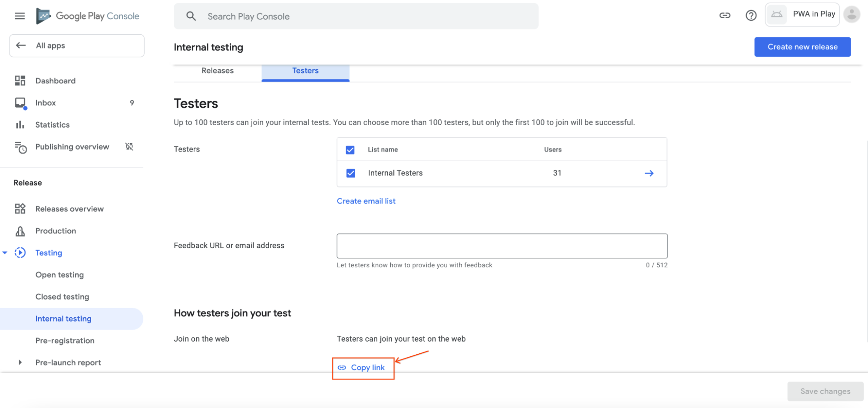The width and height of the screenshot is (868, 408).
Task: Open the navigation hamburger menu
Action: coord(19,16)
